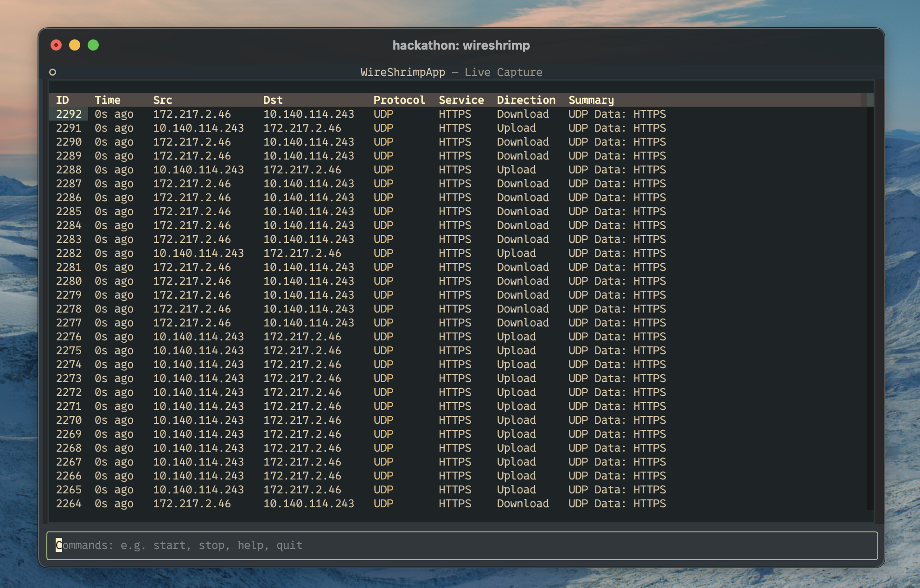Click the green fullscreen window button

(93, 45)
